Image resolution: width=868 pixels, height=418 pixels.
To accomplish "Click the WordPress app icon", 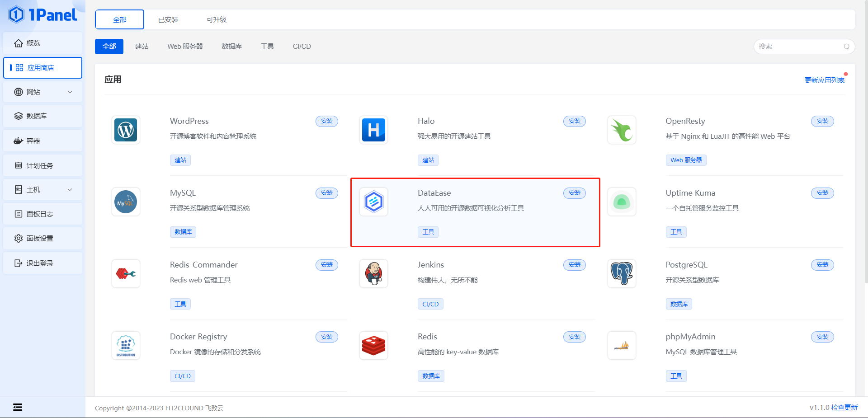I will [x=126, y=130].
